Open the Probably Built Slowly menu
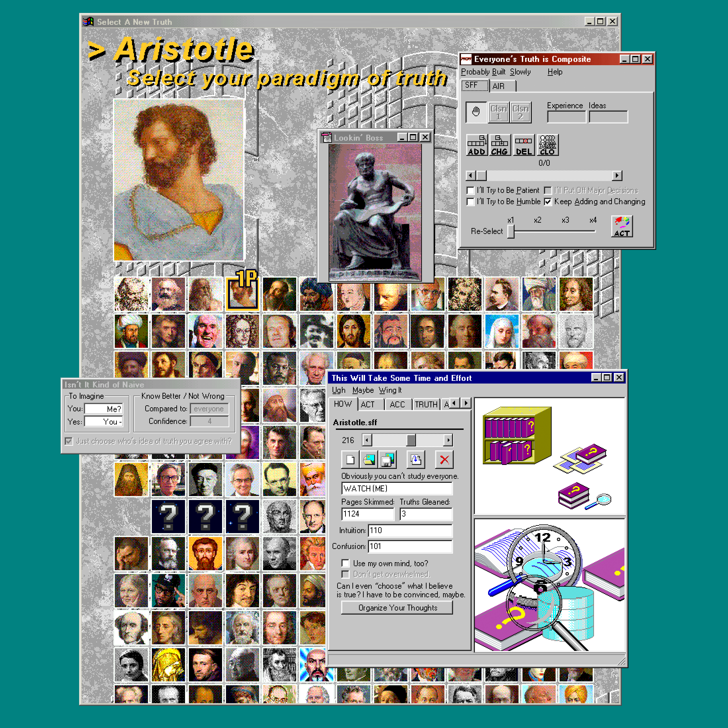728x728 pixels. tap(495, 71)
